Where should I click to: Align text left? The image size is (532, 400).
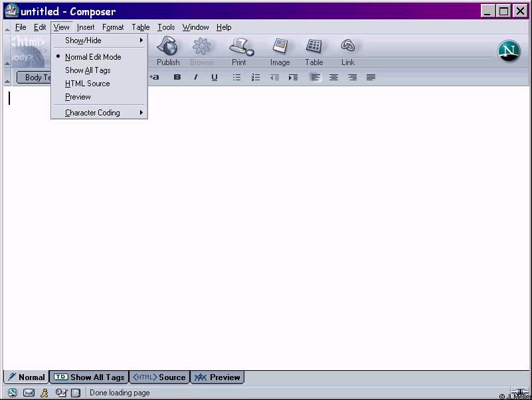[315, 78]
